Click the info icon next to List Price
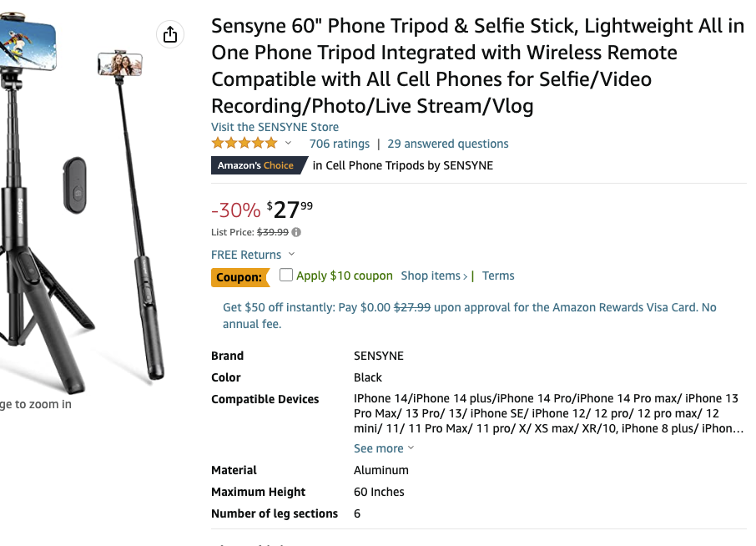 296,232
